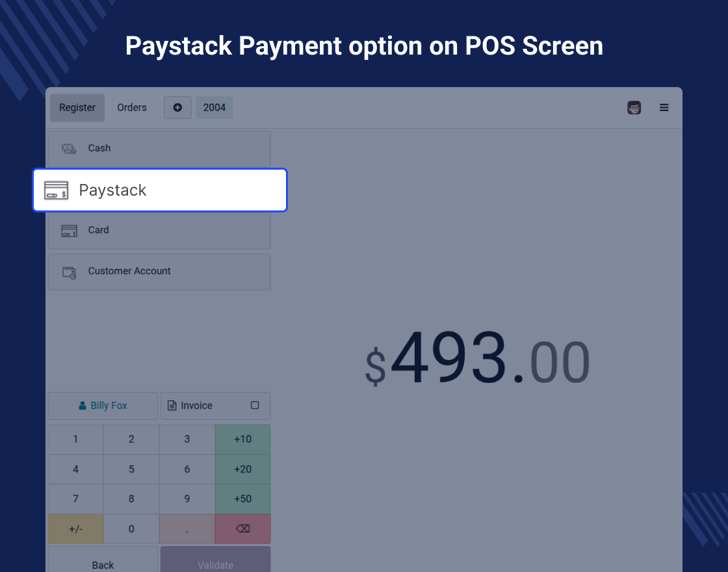Click the user avatar icon
This screenshot has height=572, width=728.
pos(634,108)
